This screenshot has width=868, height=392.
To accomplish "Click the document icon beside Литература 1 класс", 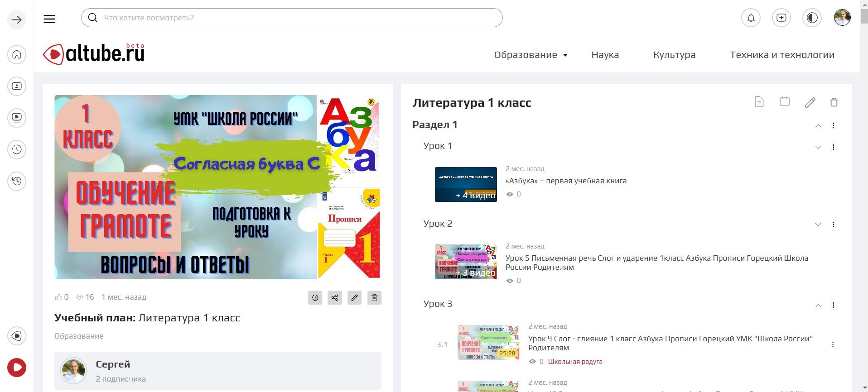I will (x=759, y=102).
